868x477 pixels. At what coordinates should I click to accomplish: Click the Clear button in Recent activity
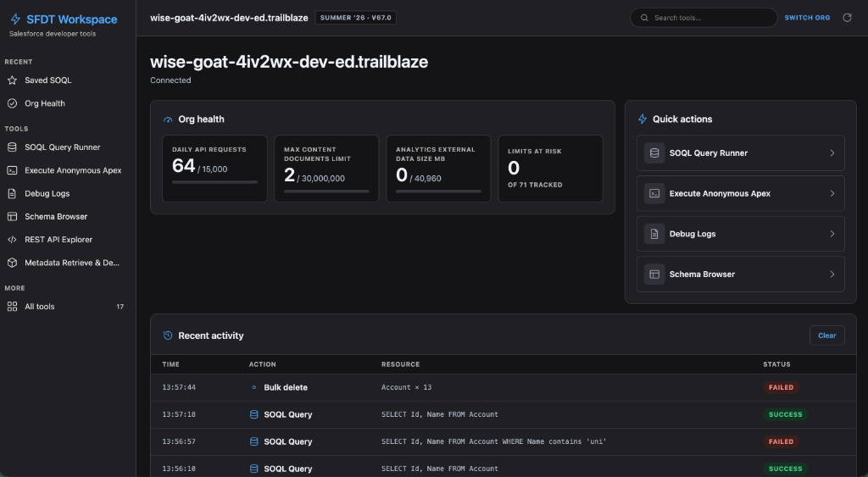click(x=827, y=336)
